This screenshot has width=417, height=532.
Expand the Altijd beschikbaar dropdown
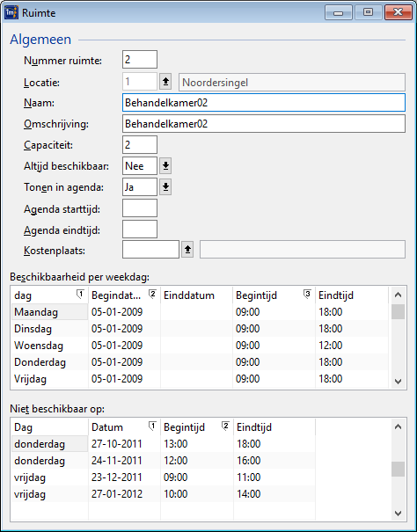point(165,166)
